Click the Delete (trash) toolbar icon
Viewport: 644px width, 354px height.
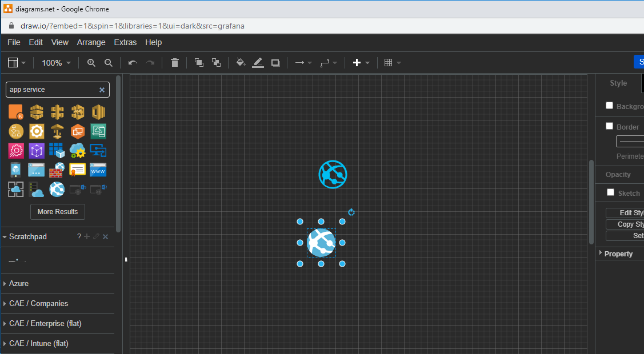tap(174, 63)
